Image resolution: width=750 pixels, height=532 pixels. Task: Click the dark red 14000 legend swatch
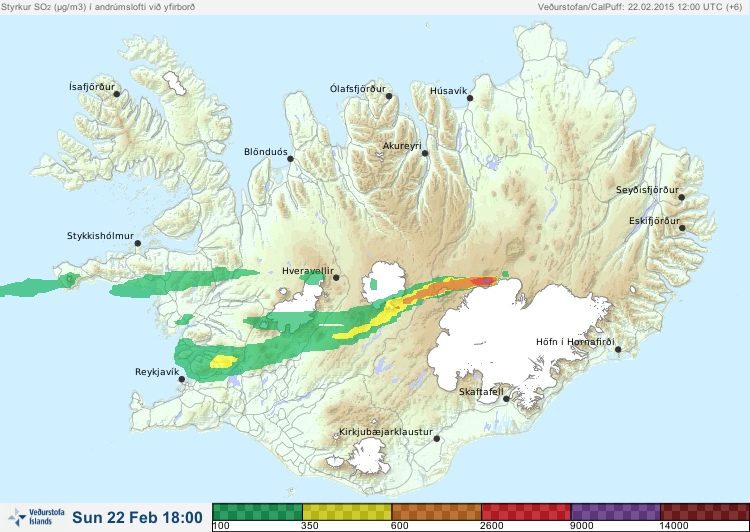click(x=705, y=512)
